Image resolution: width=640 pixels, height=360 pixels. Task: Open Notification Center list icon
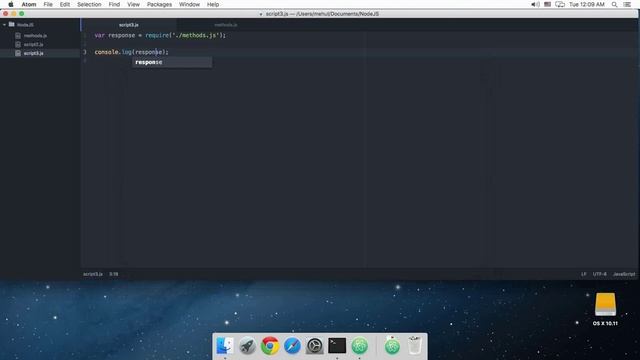[x=627, y=4]
